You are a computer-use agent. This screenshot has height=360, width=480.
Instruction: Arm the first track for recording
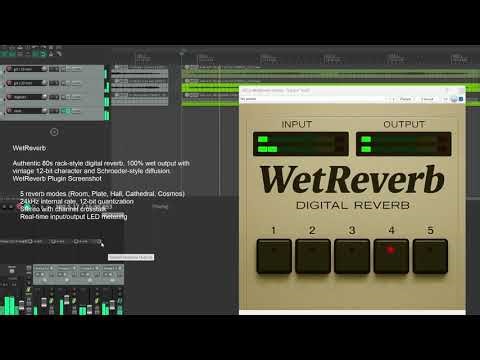[x=9, y=69]
